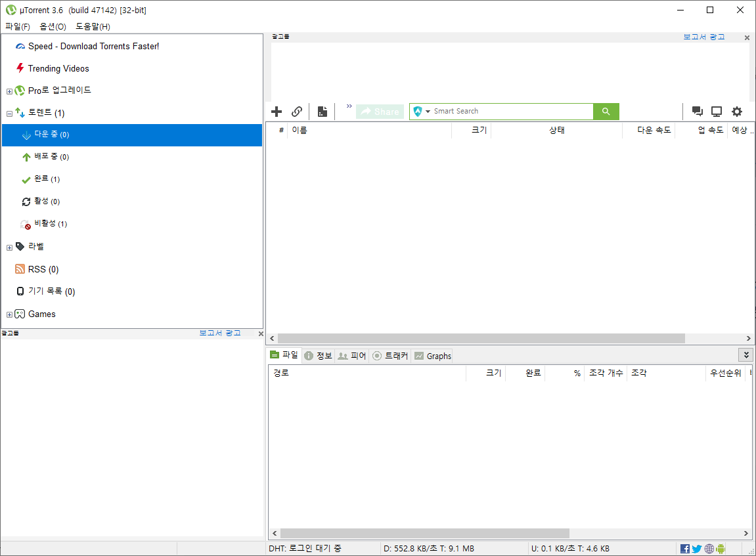Open the chat bubbles icon in toolbar
The image size is (756, 556).
697,112
